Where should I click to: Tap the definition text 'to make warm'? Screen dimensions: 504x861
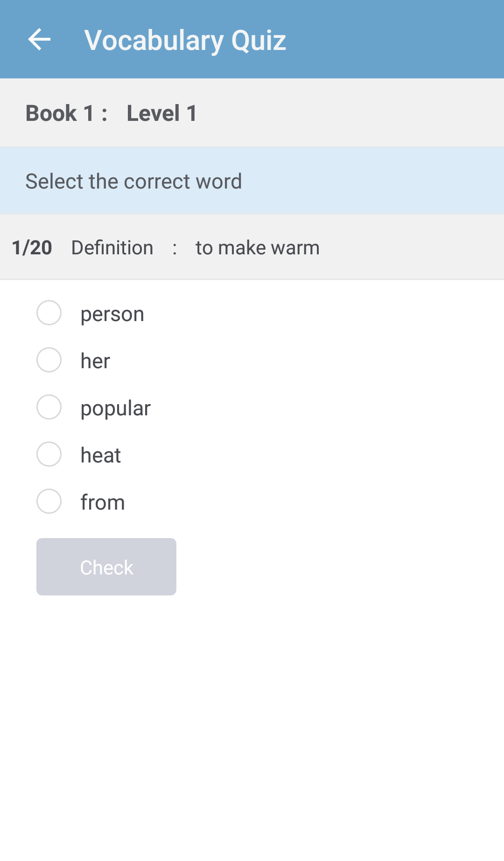(257, 248)
